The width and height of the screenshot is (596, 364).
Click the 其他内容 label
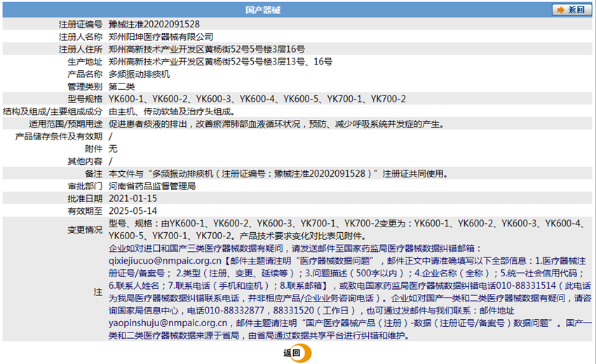coord(85,161)
